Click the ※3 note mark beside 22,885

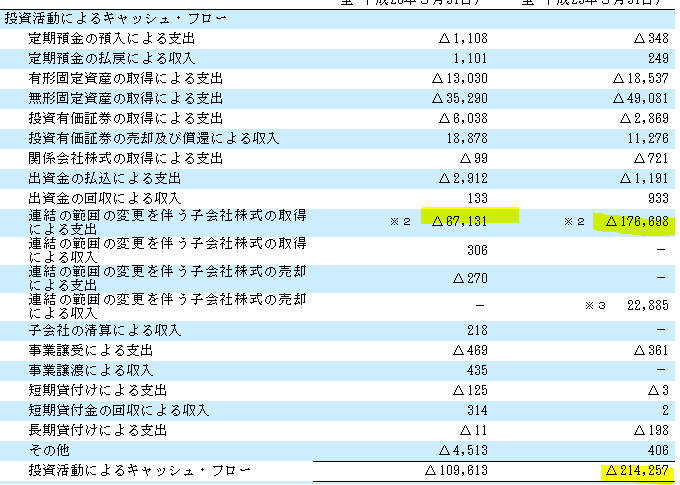coord(595,305)
